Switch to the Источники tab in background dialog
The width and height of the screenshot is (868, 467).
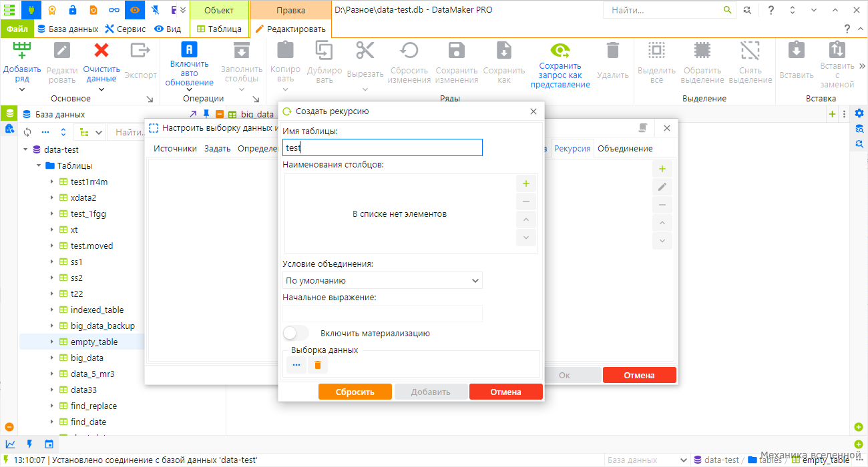coord(175,148)
